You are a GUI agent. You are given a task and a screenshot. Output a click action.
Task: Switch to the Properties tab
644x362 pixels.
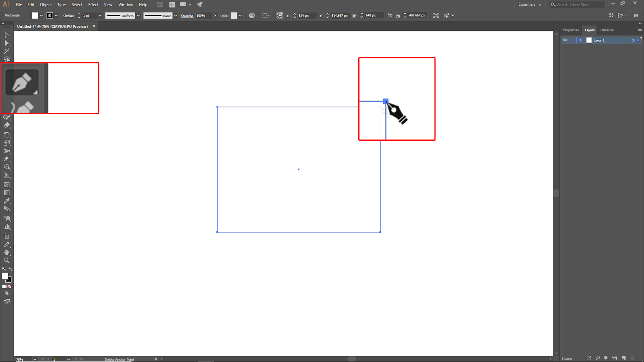coord(571,30)
